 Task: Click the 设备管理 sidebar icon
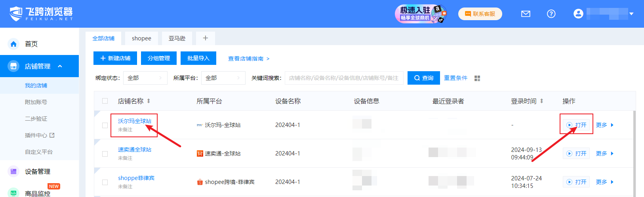point(13,171)
